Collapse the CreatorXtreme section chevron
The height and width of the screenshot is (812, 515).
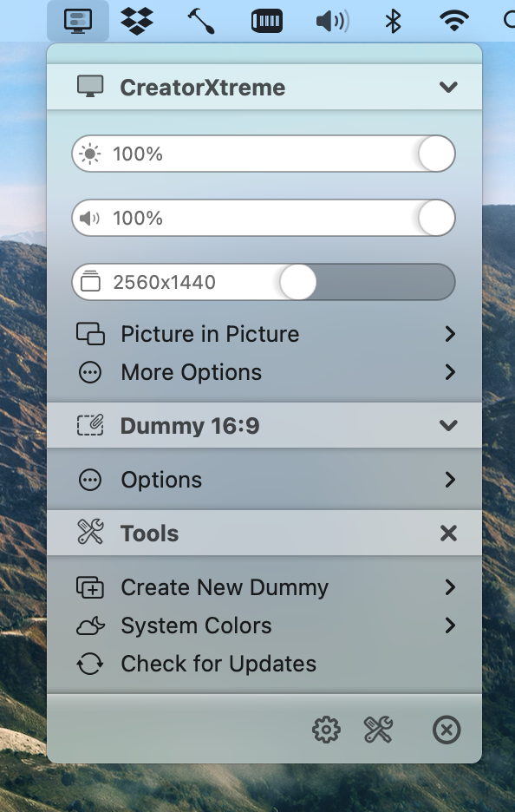tap(448, 87)
